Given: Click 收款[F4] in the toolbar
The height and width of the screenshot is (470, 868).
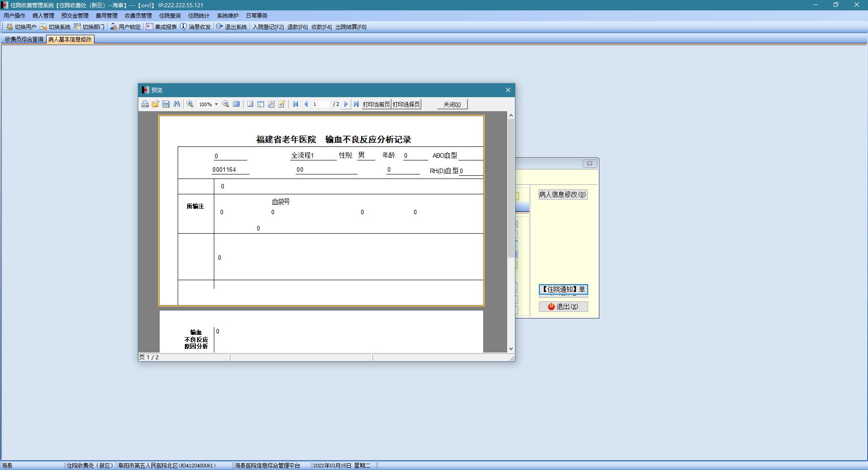Looking at the screenshot, I should pos(321,27).
